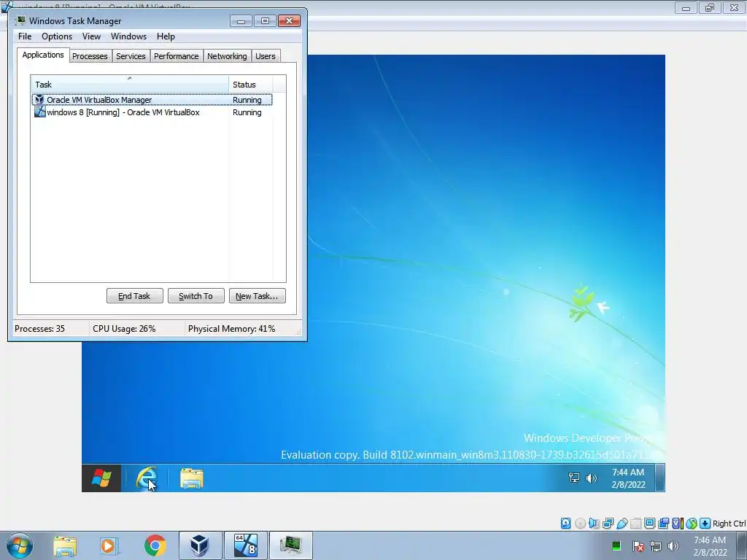Click the host Show Desktop strip
The height and width of the screenshot is (560, 747).
click(742, 545)
